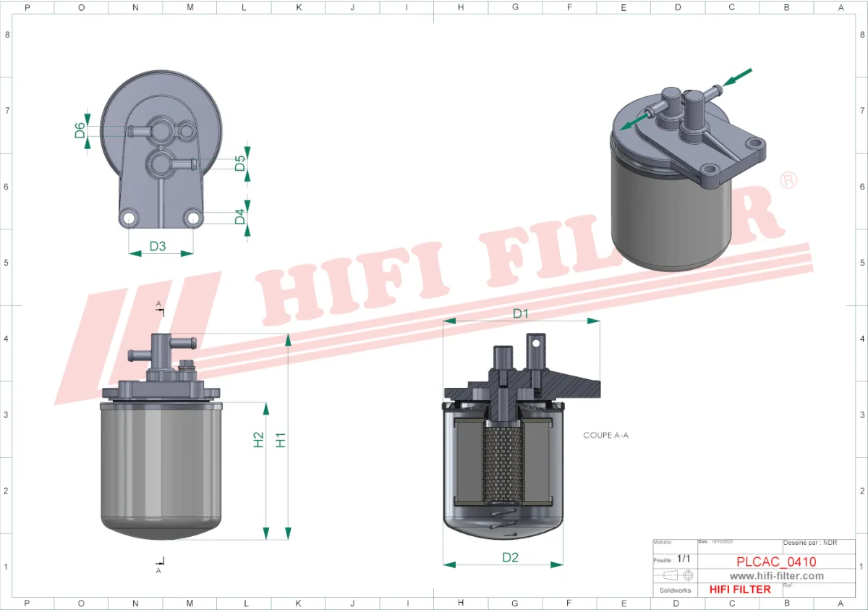Select the D2 dimension label
This screenshot has height=610, width=868.
511,557
